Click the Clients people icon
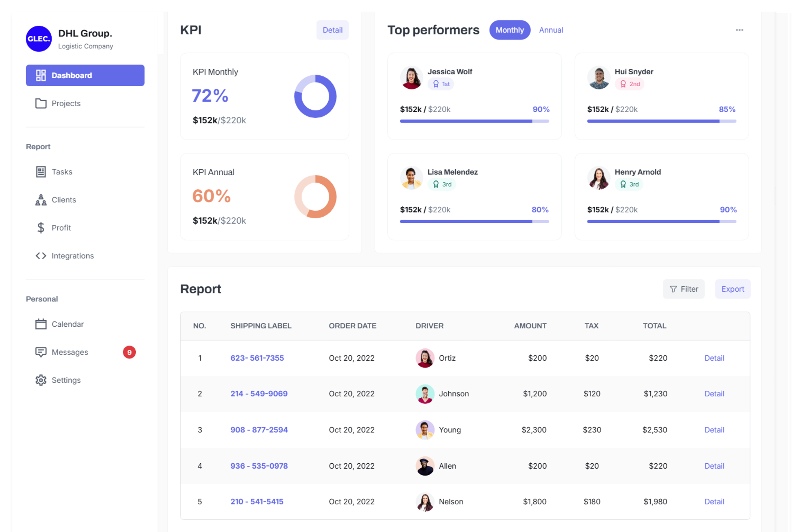The height and width of the screenshot is (532, 802). click(41, 200)
